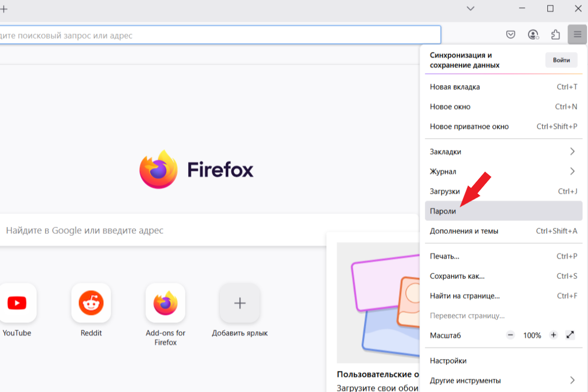This screenshot has width=588, height=392.
Task: Select Новое окно menu item
Action: 504,106
